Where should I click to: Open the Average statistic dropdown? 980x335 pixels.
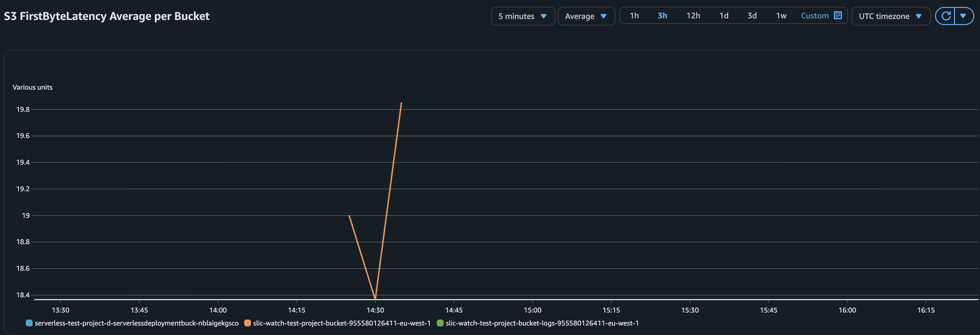pos(586,16)
